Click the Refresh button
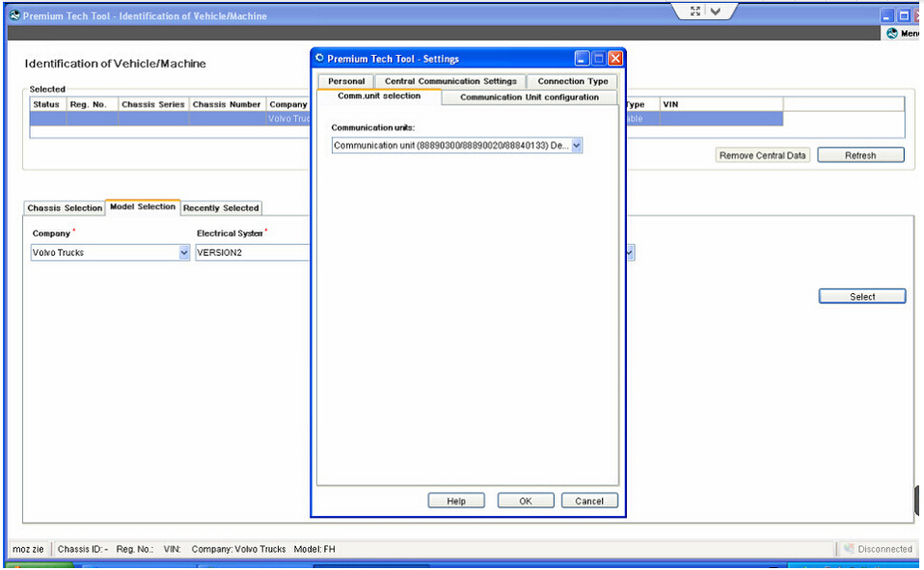This screenshot has height=570, width=924. (x=860, y=155)
